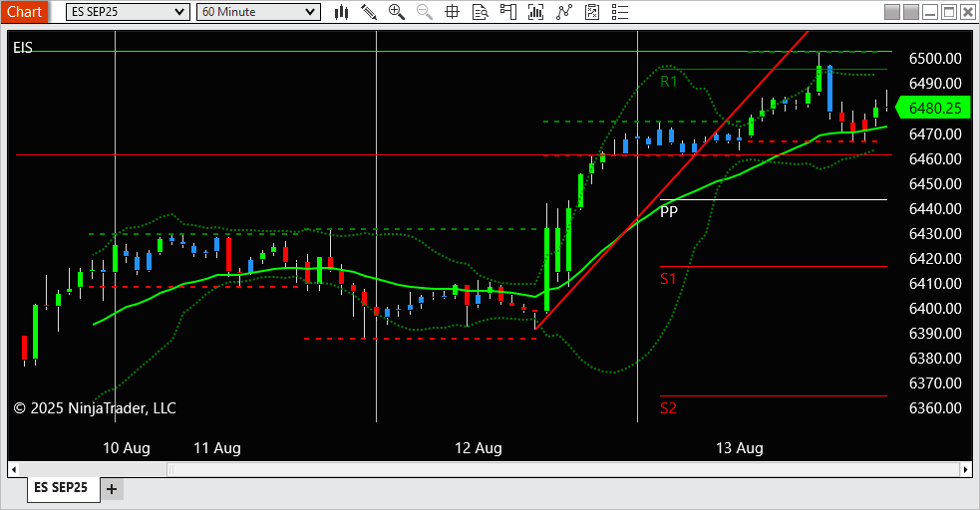
Task: Click the PP pivot label
Action: coord(669,211)
